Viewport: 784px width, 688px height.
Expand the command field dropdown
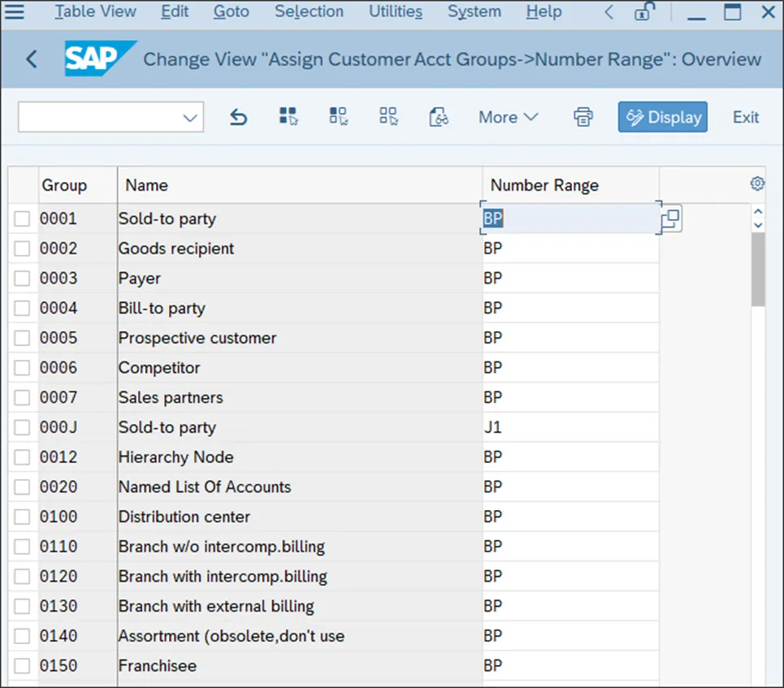click(x=190, y=118)
